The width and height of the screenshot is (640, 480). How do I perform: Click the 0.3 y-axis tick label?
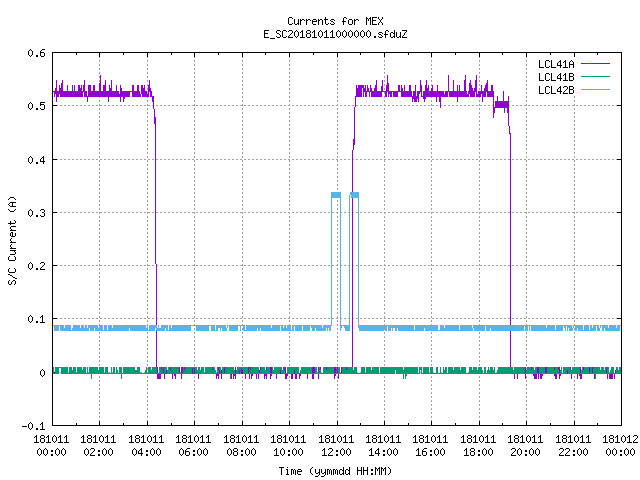[x=36, y=213]
